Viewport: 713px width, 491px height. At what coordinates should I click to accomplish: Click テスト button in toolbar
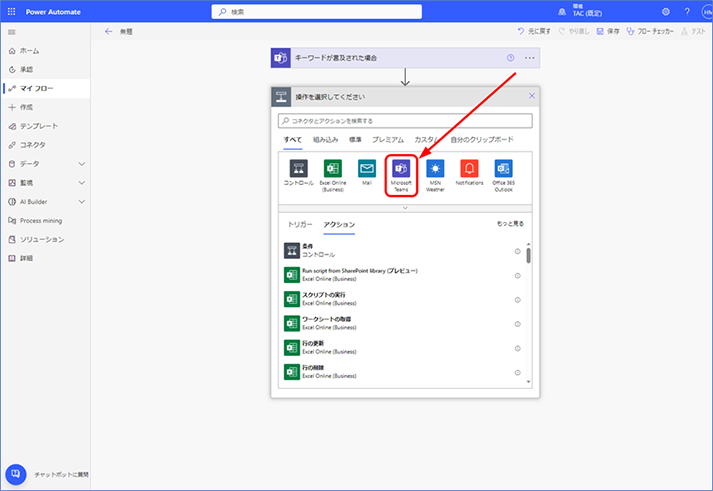[693, 31]
